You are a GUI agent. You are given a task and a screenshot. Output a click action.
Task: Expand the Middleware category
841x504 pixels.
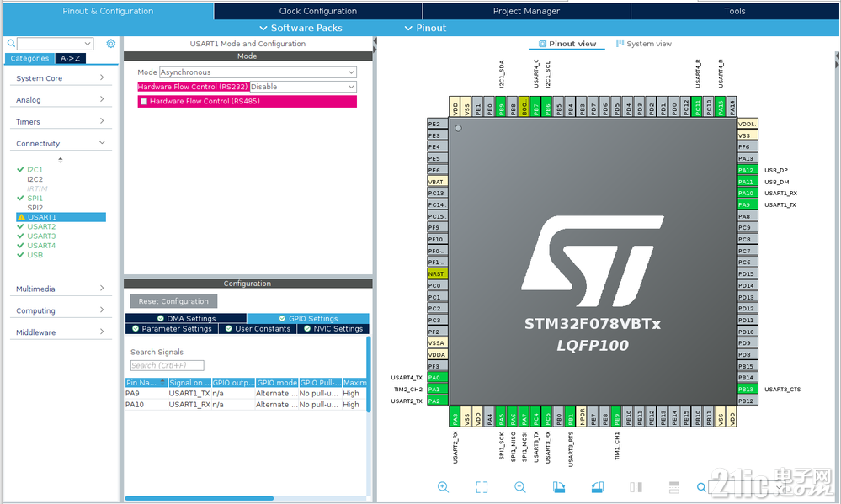61,332
